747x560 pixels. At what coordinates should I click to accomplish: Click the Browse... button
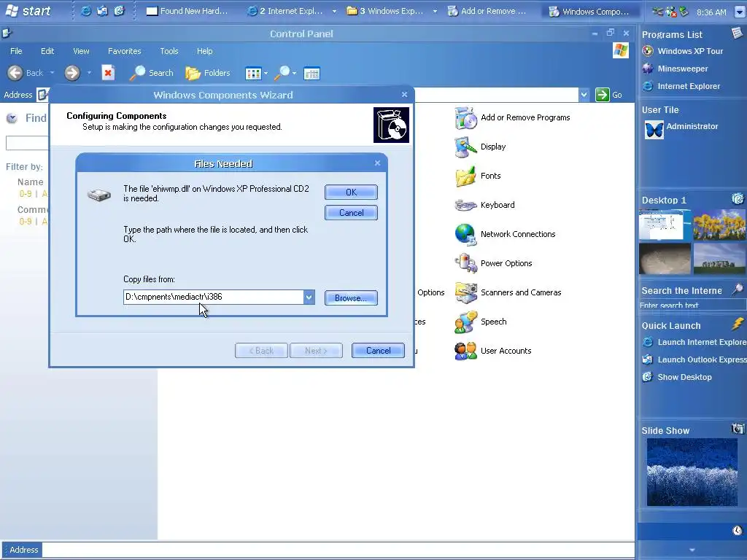tap(351, 297)
